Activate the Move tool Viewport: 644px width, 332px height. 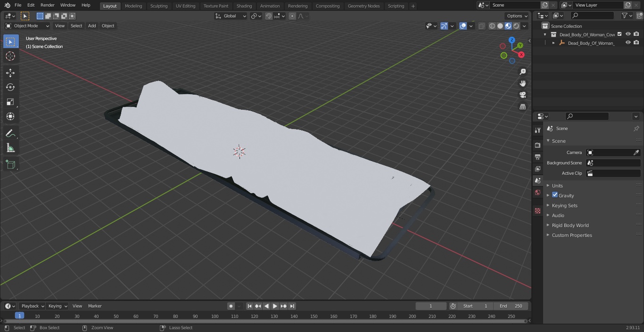pyautogui.click(x=10, y=73)
